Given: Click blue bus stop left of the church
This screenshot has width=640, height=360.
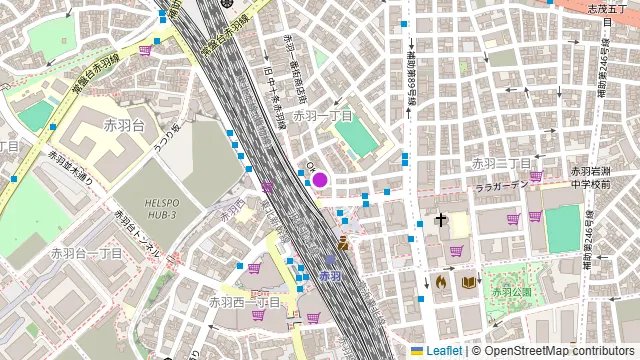Looking at the screenshot, I should pos(420,224).
